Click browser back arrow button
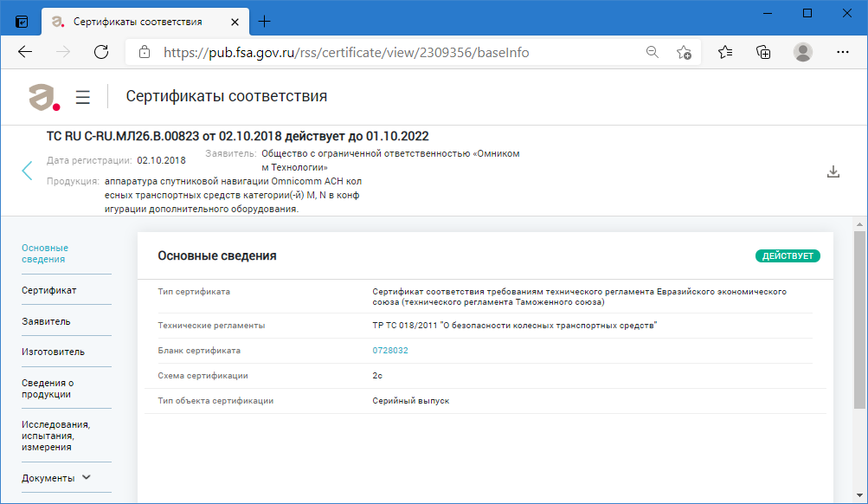Image resolution: width=868 pixels, height=504 pixels. (x=25, y=52)
